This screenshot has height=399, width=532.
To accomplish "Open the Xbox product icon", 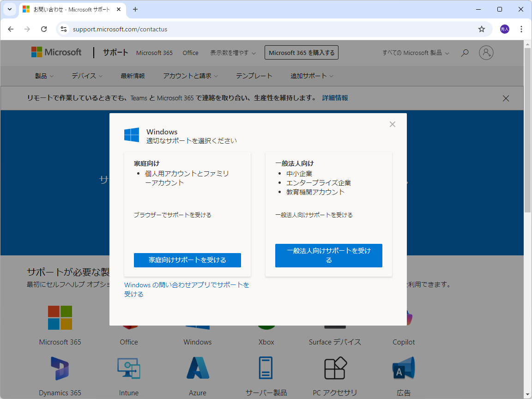I will [266, 317].
